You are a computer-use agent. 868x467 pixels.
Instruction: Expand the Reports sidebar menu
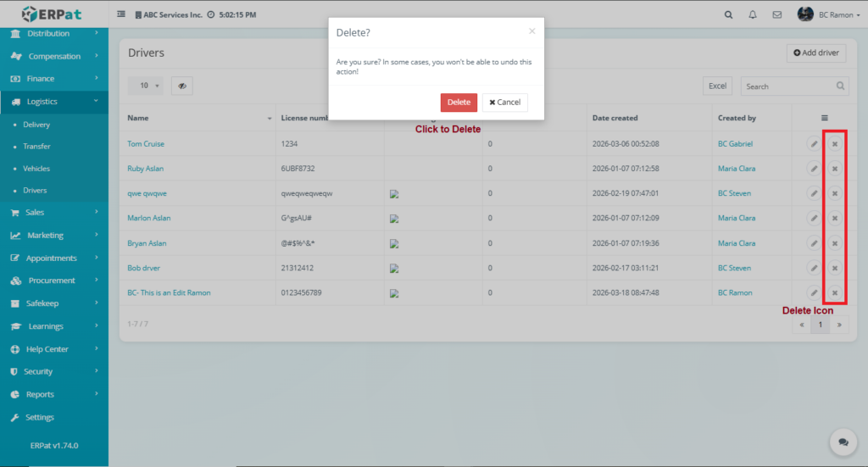click(x=54, y=394)
